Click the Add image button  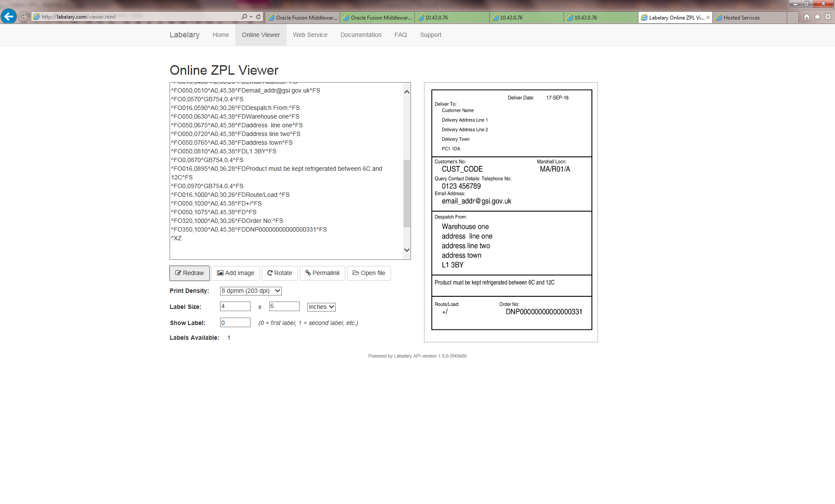pos(236,273)
